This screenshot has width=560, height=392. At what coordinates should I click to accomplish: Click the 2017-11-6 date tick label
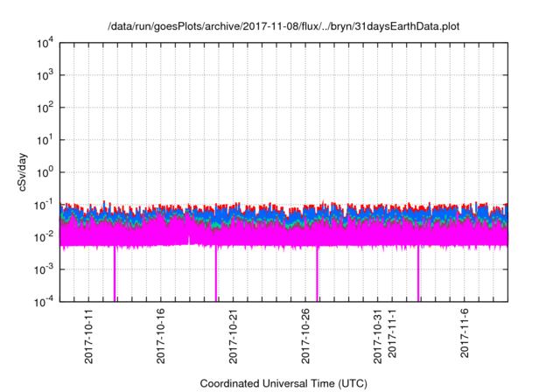(465, 333)
